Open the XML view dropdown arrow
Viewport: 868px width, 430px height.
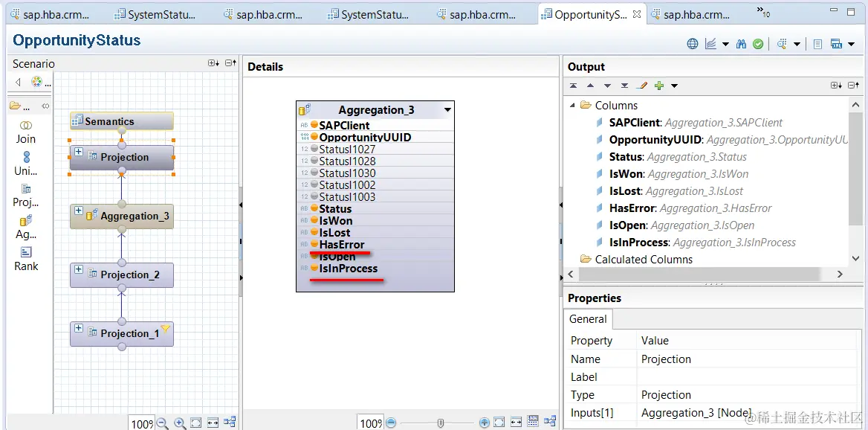851,45
